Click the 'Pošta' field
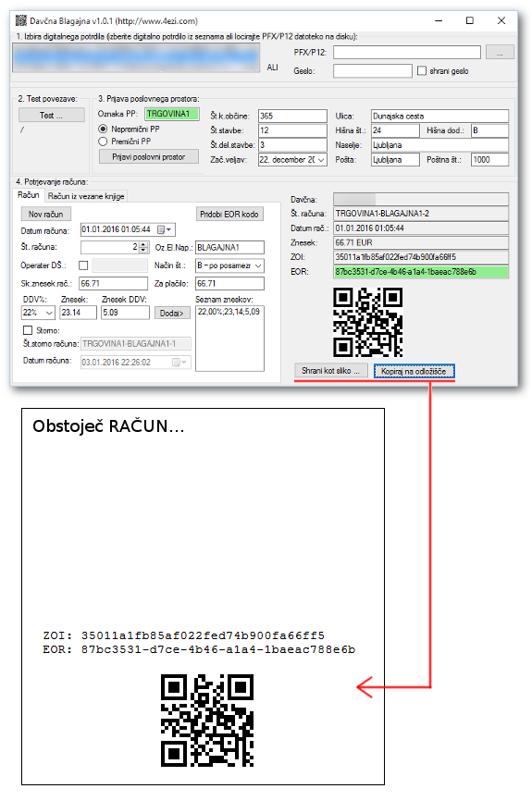532x801 pixels. [394, 160]
